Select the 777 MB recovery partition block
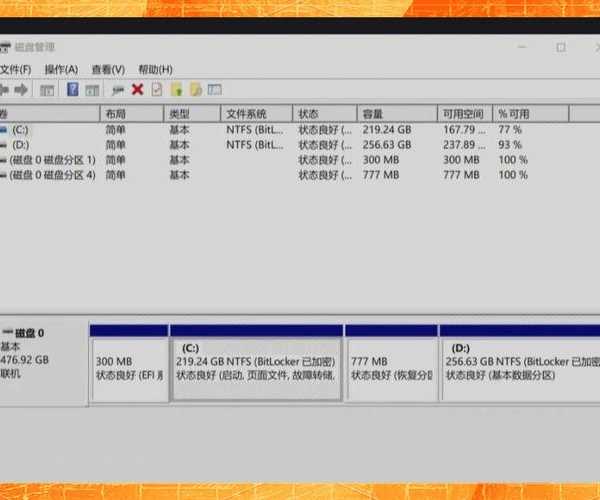This screenshot has width=600, height=500. tap(390, 368)
